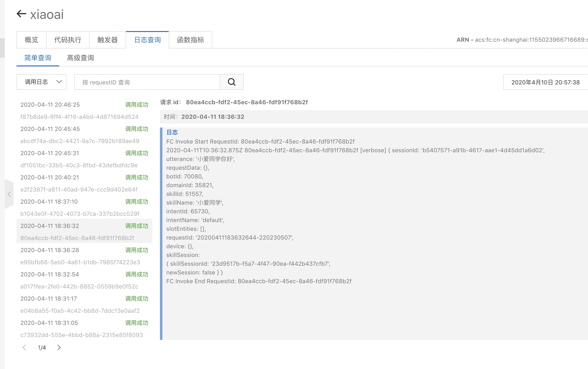This screenshot has width=588, height=369.
Task: Switch to the 概览 tab
Action: point(32,40)
